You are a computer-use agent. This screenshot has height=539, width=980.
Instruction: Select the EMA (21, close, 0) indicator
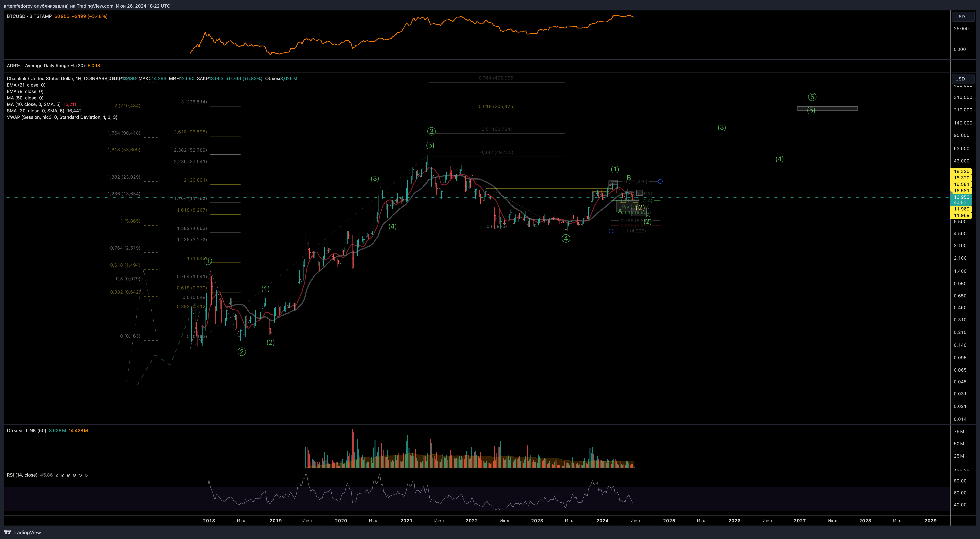(26, 85)
